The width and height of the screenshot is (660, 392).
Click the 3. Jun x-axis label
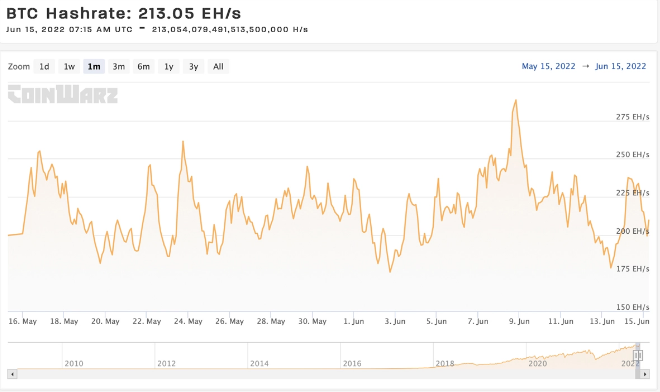(395, 321)
